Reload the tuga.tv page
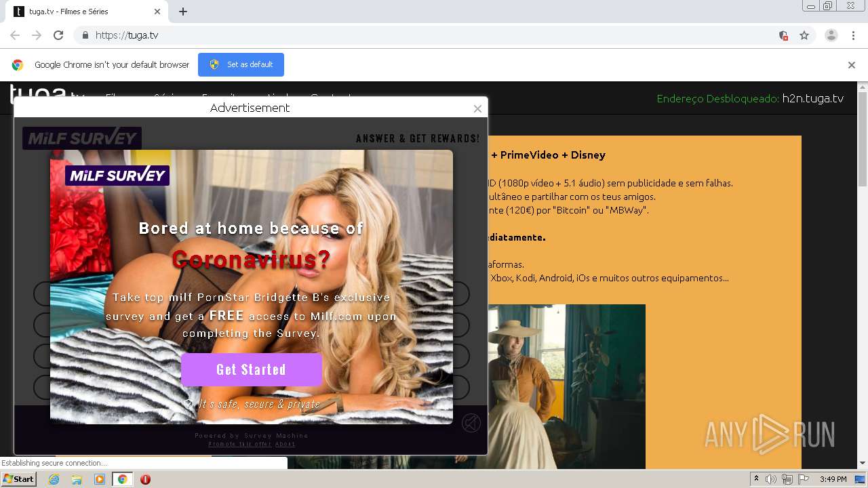Screen dimensions: 868x488 (x=58, y=35)
